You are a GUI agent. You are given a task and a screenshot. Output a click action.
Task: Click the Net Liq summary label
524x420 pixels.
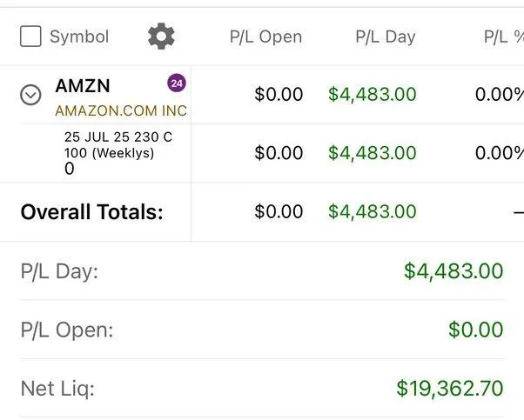57,388
